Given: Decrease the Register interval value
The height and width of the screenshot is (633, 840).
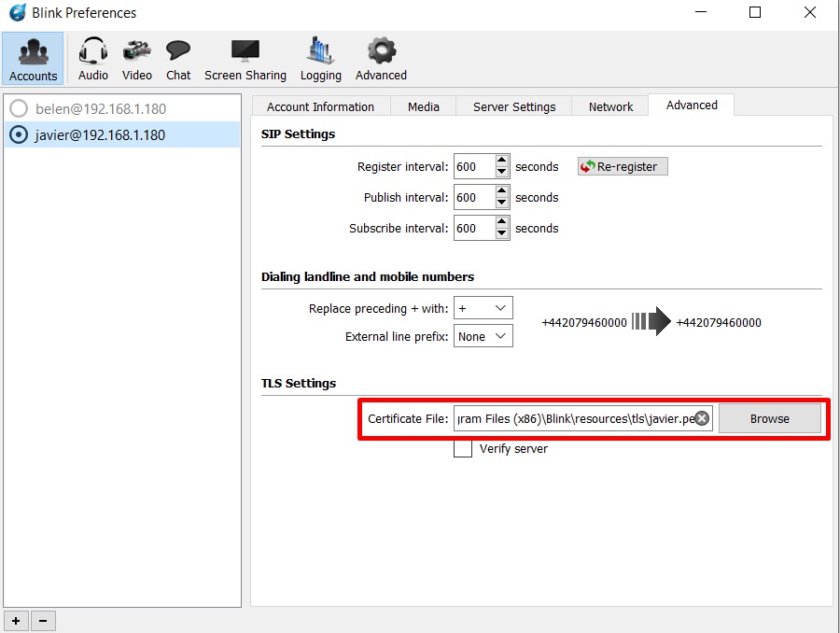Looking at the screenshot, I should click(x=501, y=173).
